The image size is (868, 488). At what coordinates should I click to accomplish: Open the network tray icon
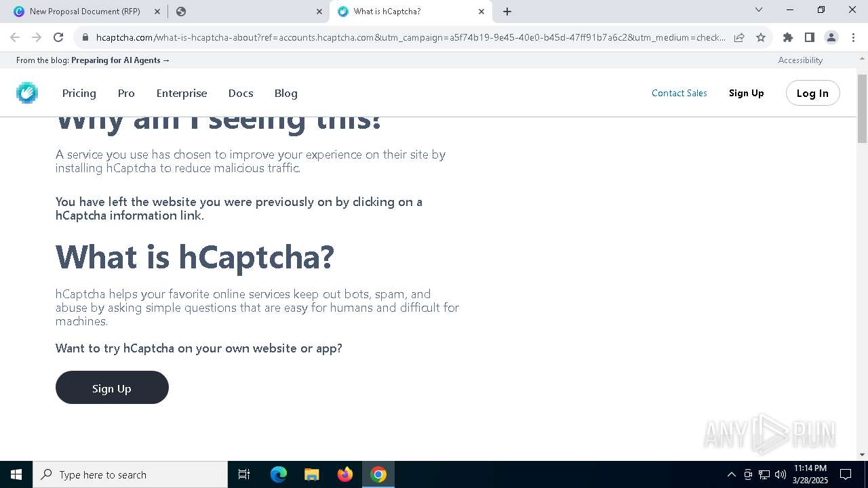click(764, 474)
